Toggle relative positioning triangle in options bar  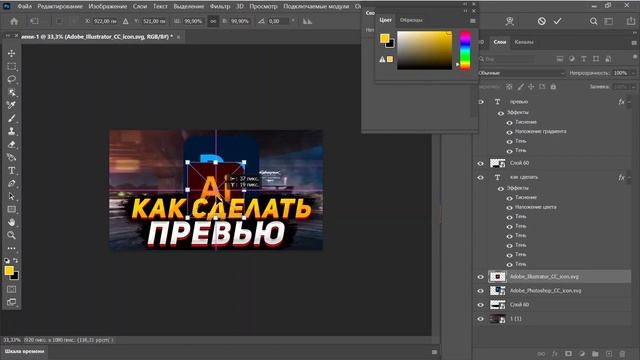click(126, 21)
